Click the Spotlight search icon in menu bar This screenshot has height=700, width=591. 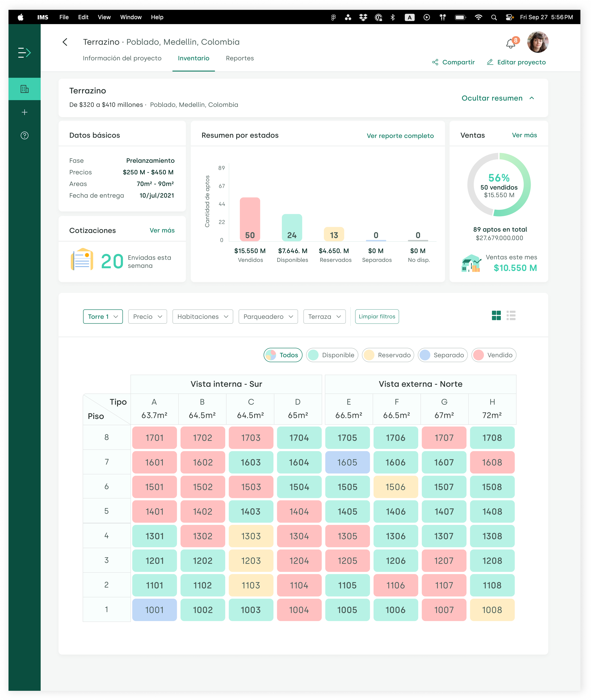pos(494,18)
